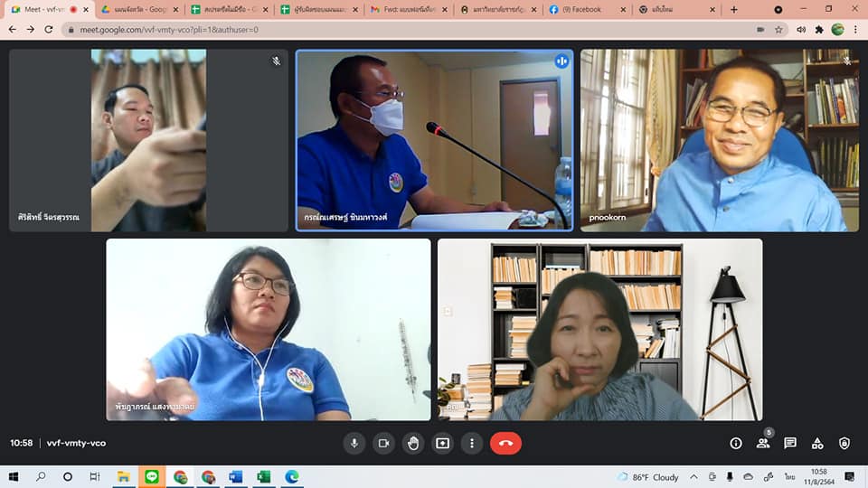Click the meet.google.com address bar
This screenshot has height=488, width=868.
[x=407, y=29]
